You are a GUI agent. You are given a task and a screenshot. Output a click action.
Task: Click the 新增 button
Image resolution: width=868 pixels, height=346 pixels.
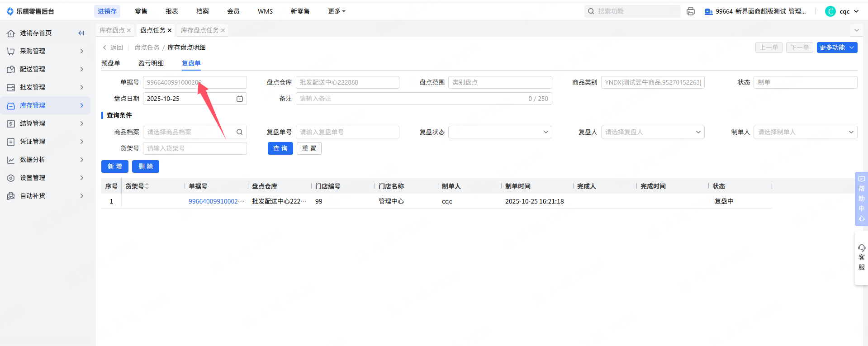point(115,166)
